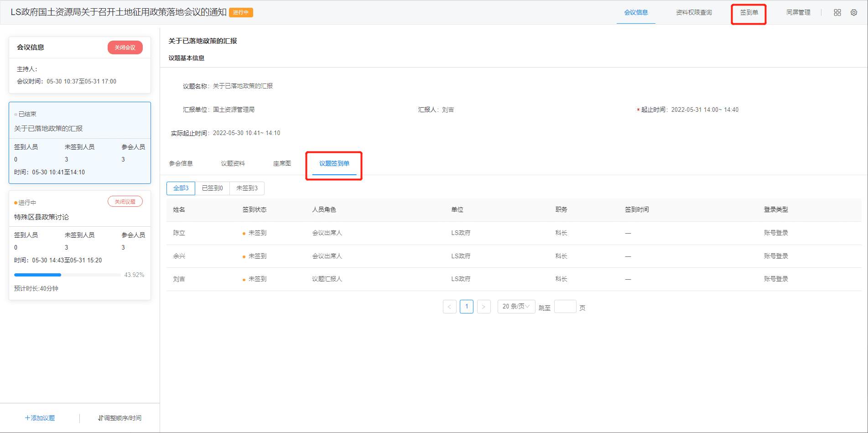Click LS政府 unit in 余兴 row
Viewport: 868px width, 433px height.
[461, 256]
